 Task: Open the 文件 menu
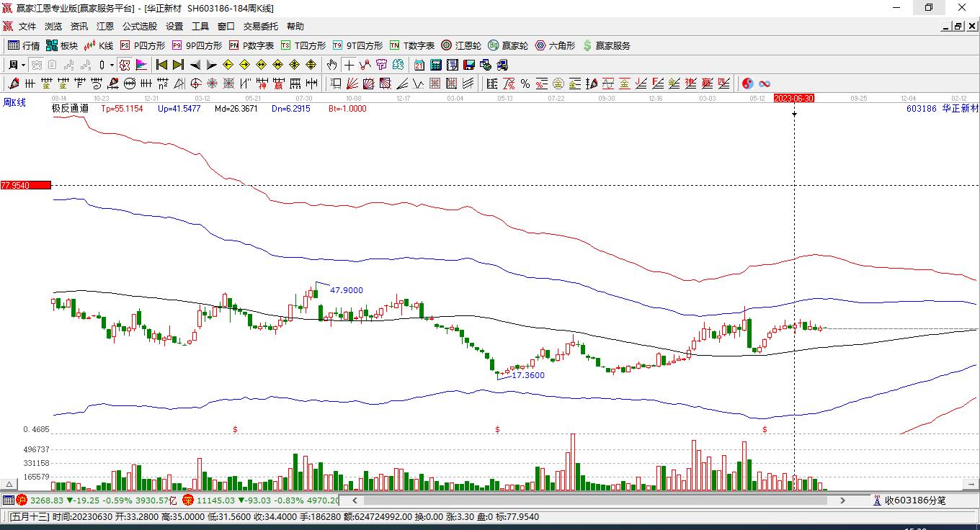[27, 27]
